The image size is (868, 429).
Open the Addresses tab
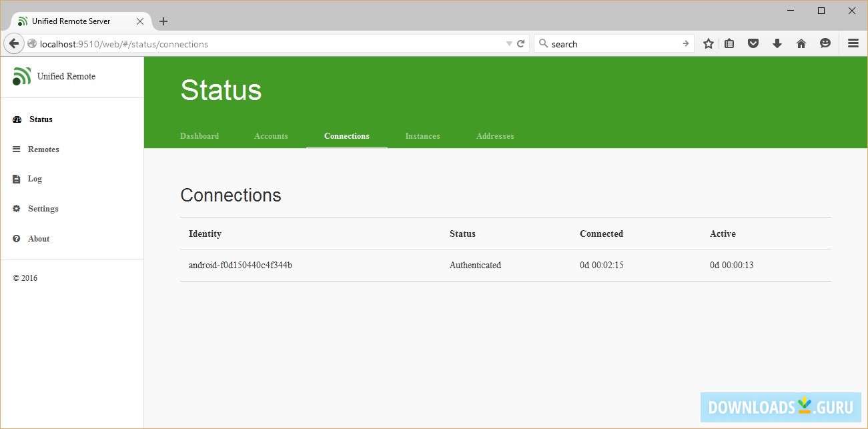495,136
